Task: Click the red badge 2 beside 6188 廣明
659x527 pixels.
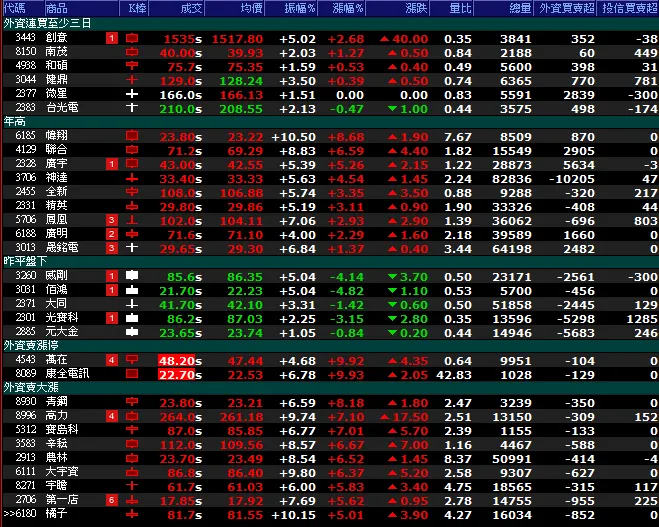Action: point(112,235)
